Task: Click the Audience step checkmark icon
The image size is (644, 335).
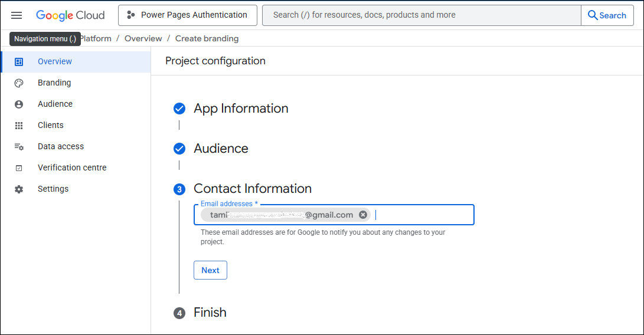Action: click(179, 149)
